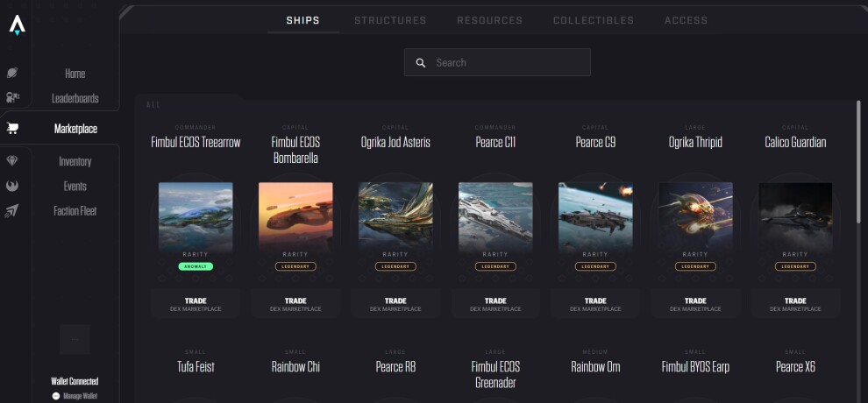The image size is (868, 403).
Task: Click the Inventory diamond icon
Action: coord(12,161)
